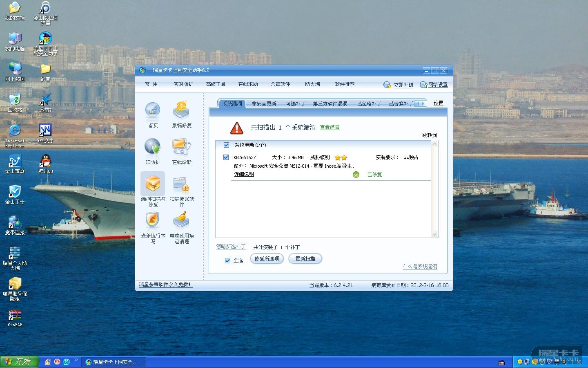Screen dimensions: 588x368
Task: Open 系统修复 system repair tool
Action: tap(182, 114)
